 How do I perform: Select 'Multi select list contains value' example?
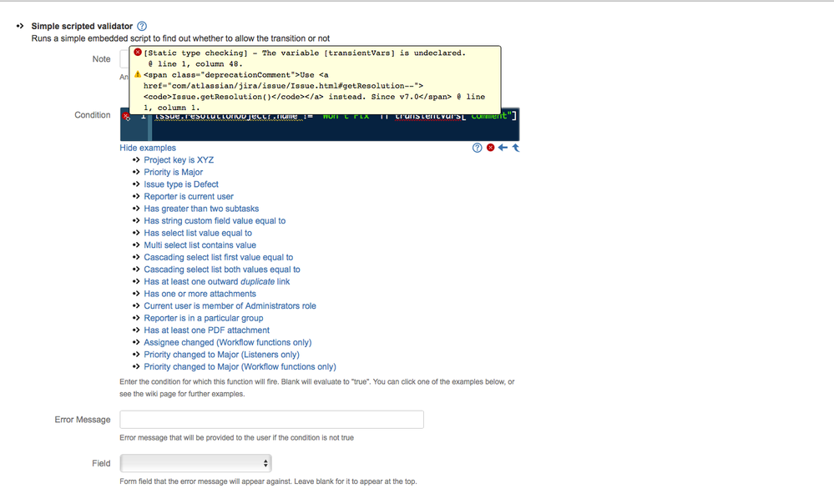pos(200,245)
